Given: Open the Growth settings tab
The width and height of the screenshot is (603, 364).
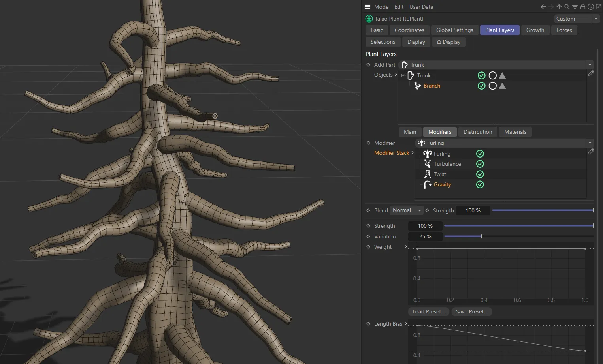Looking at the screenshot, I should [x=535, y=30].
